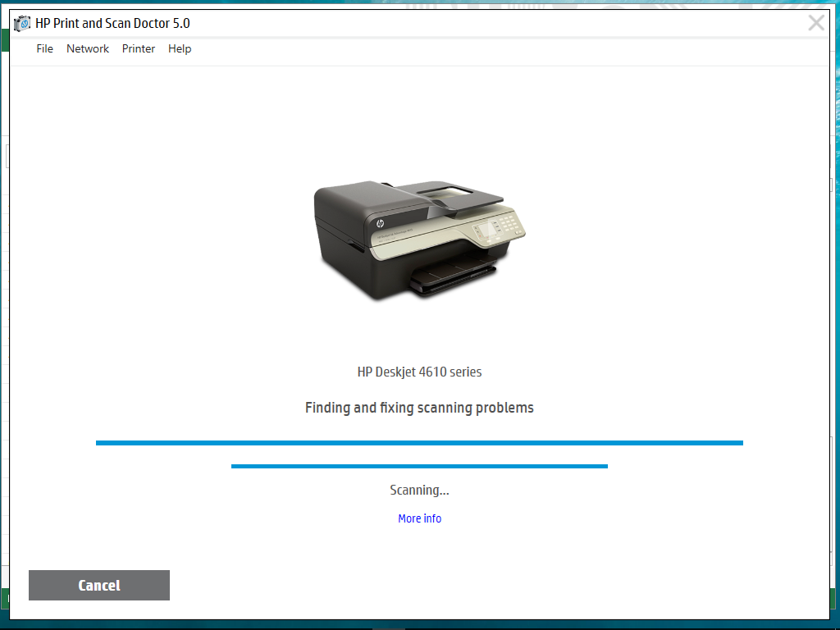Select the HP Deskjet printer picture
This screenshot has width=840, height=630.
tap(418, 238)
